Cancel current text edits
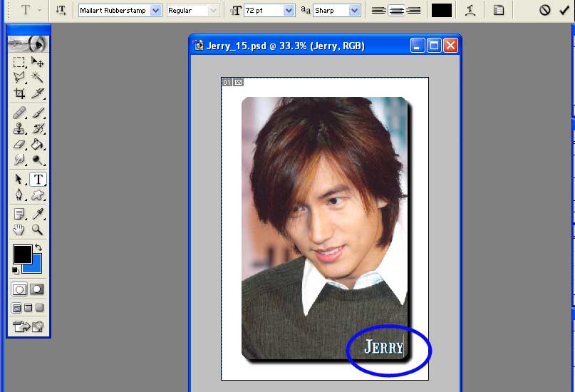The image size is (575, 392). [x=544, y=10]
